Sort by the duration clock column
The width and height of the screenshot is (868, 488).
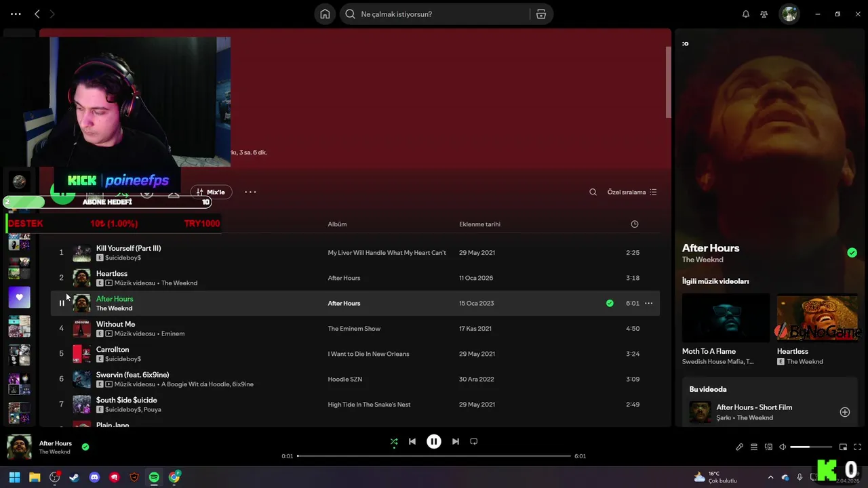click(635, 224)
